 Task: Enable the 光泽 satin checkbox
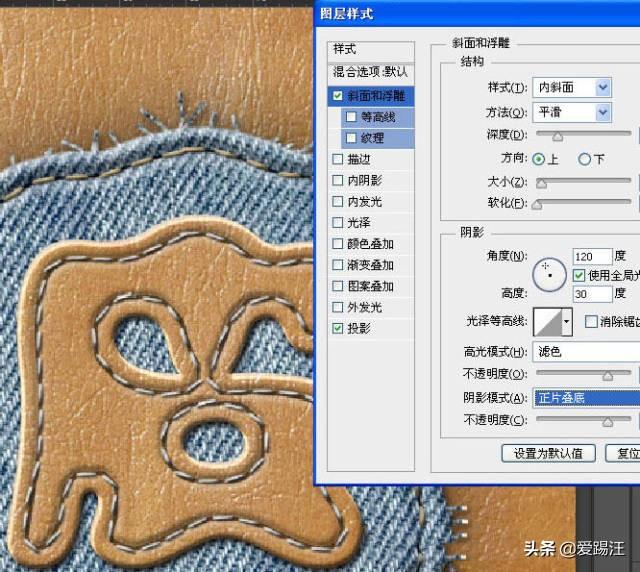click(x=338, y=223)
